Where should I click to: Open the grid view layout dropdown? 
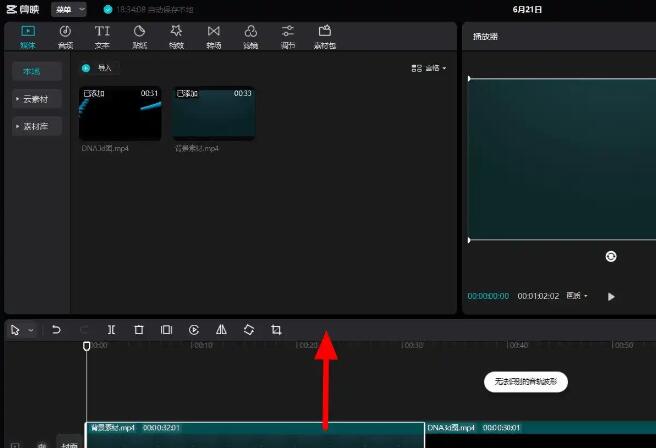tap(428, 68)
